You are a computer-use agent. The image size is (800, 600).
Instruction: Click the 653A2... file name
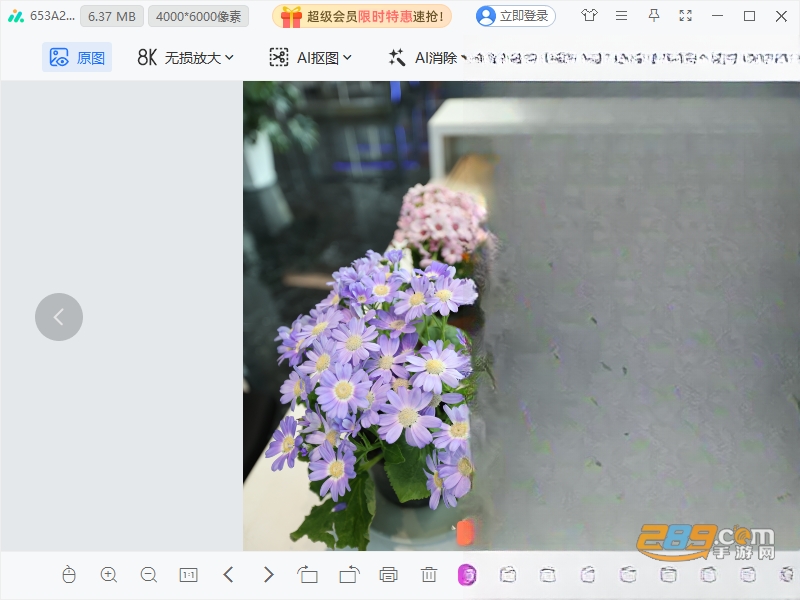point(52,16)
